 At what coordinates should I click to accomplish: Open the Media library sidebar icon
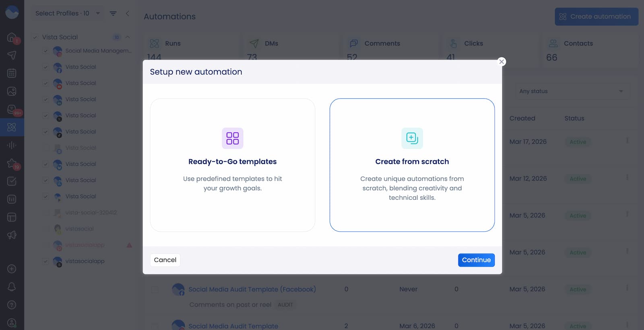click(x=12, y=91)
